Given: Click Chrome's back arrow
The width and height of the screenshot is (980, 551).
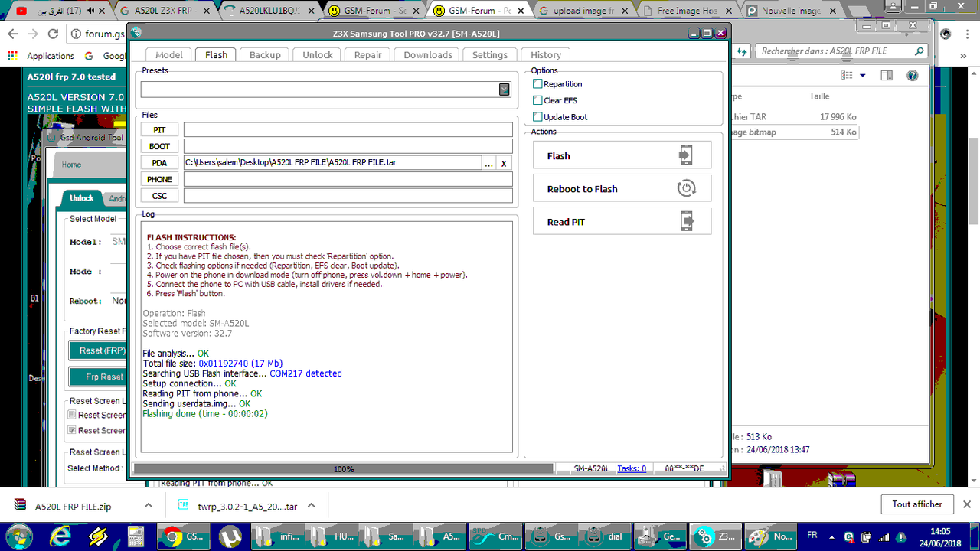Looking at the screenshot, I should (12, 34).
